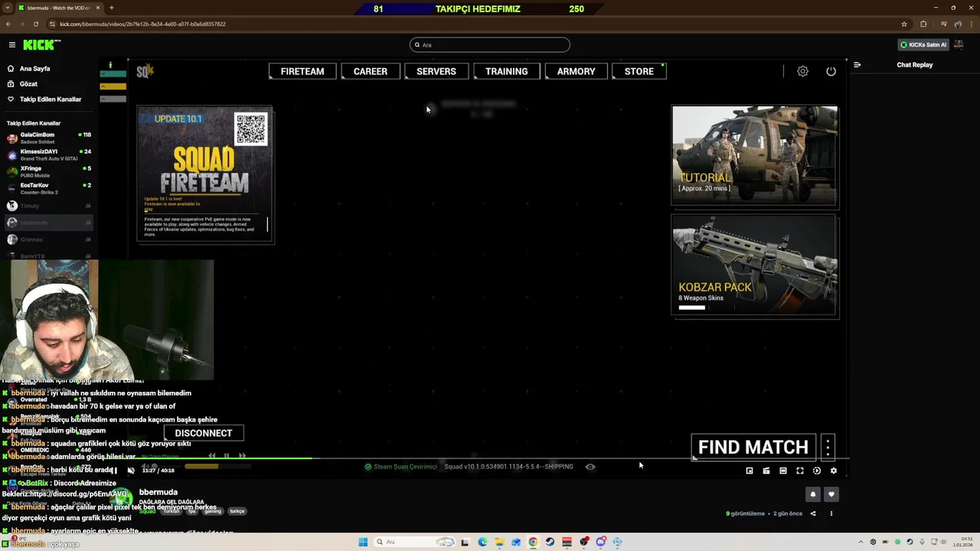Open a new browser tab
980x551 pixels.
(111, 8)
